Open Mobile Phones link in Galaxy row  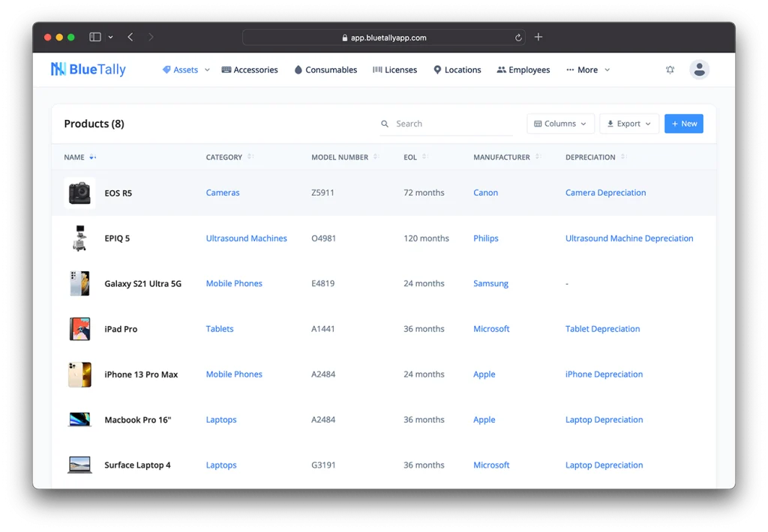(x=234, y=283)
